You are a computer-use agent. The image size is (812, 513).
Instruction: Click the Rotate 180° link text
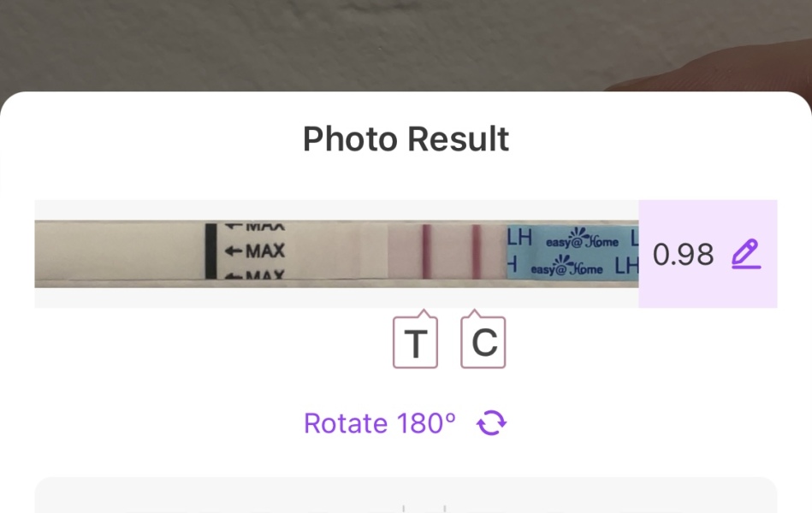379,423
